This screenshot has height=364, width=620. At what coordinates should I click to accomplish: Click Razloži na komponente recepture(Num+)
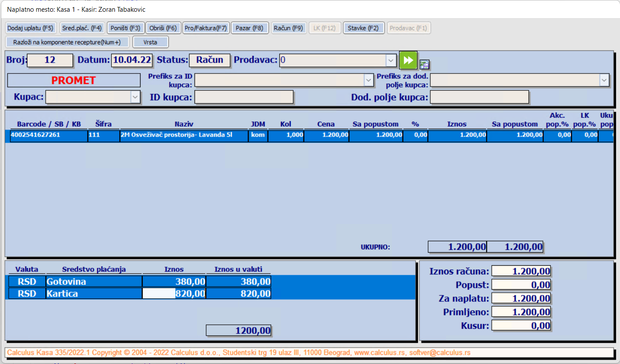67,42
